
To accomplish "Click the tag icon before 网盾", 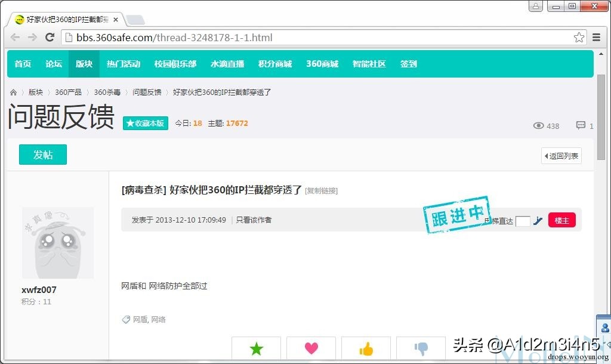I will tap(126, 320).
